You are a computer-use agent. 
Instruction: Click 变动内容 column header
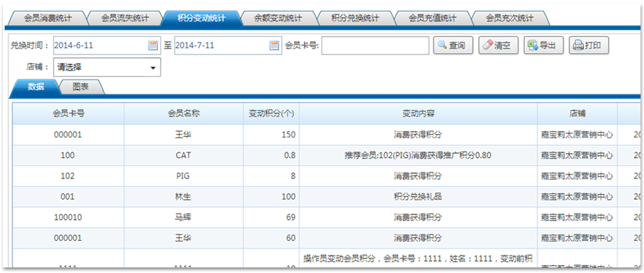pos(418,114)
